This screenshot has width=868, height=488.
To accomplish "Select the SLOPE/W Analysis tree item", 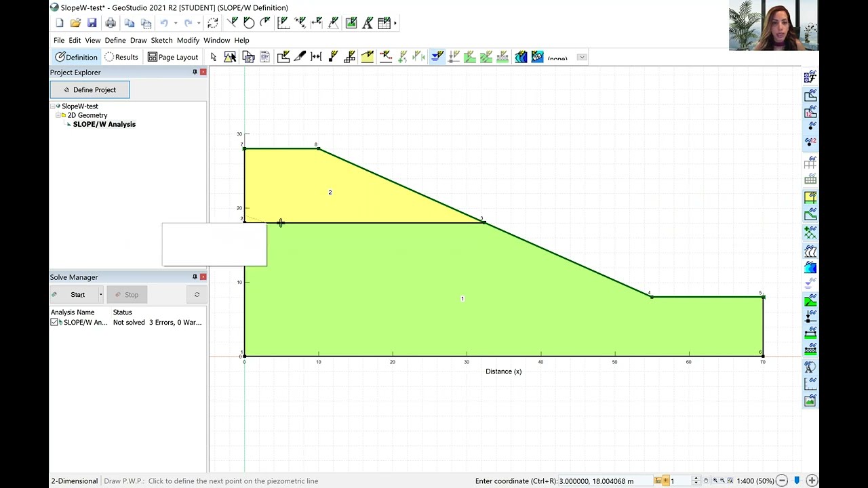I will click(104, 124).
